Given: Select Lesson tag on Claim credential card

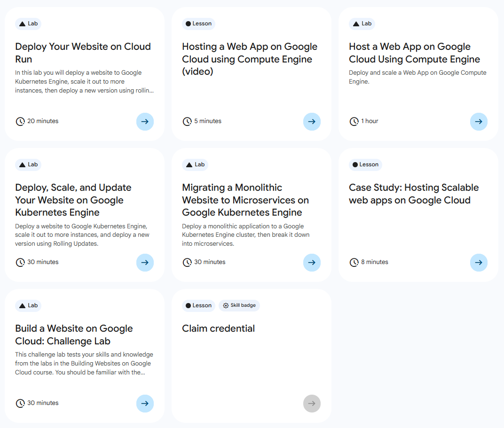Looking at the screenshot, I should pos(199,306).
